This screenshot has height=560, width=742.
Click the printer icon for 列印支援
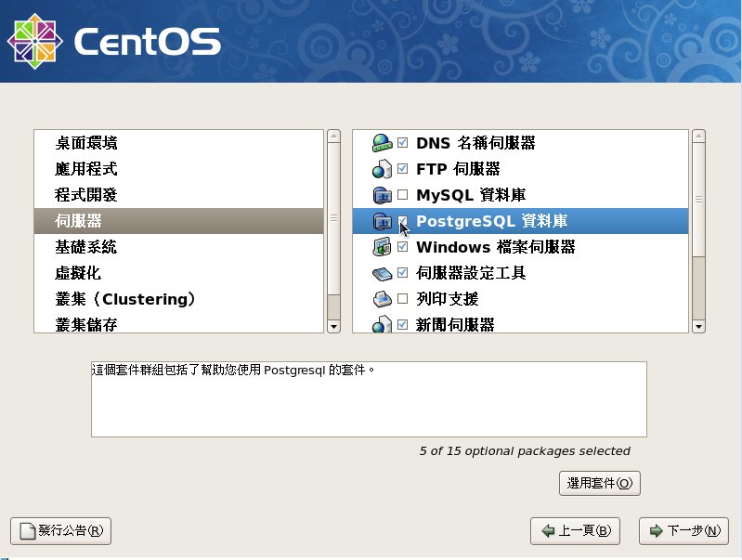382,299
